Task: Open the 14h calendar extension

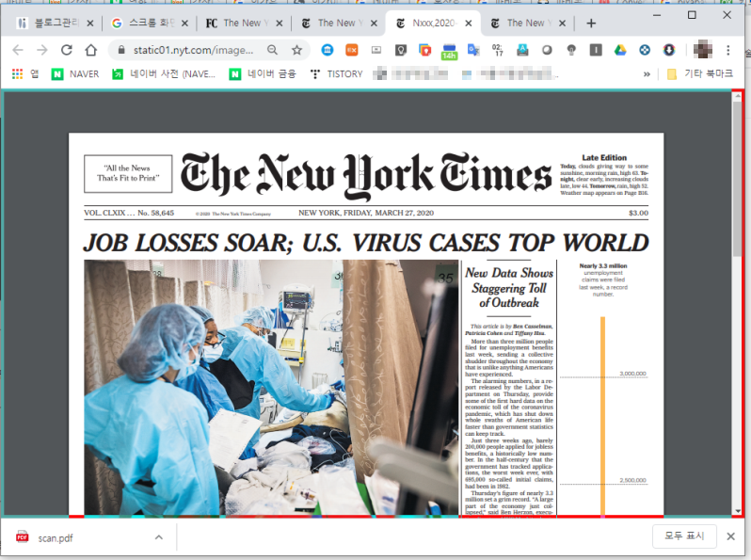Action: [449, 51]
